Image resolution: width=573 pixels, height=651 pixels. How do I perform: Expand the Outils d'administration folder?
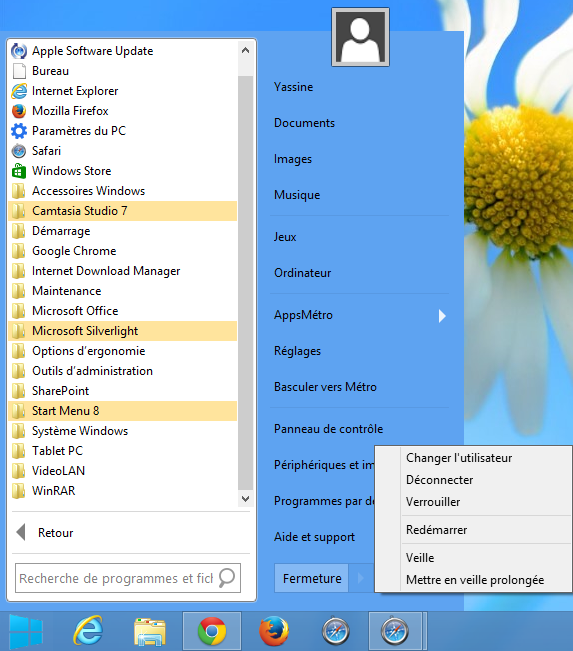122,371
